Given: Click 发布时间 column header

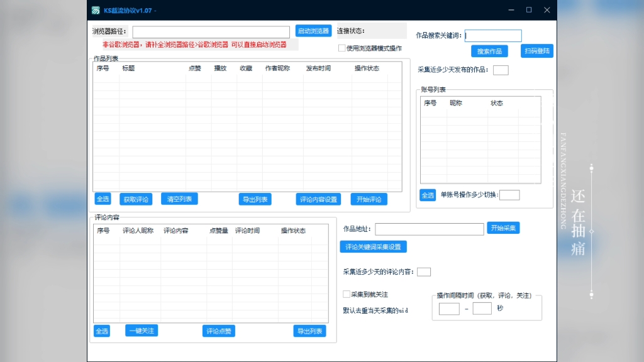Looking at the screenshot, I should pyautogui.click(x=318, y=69).
